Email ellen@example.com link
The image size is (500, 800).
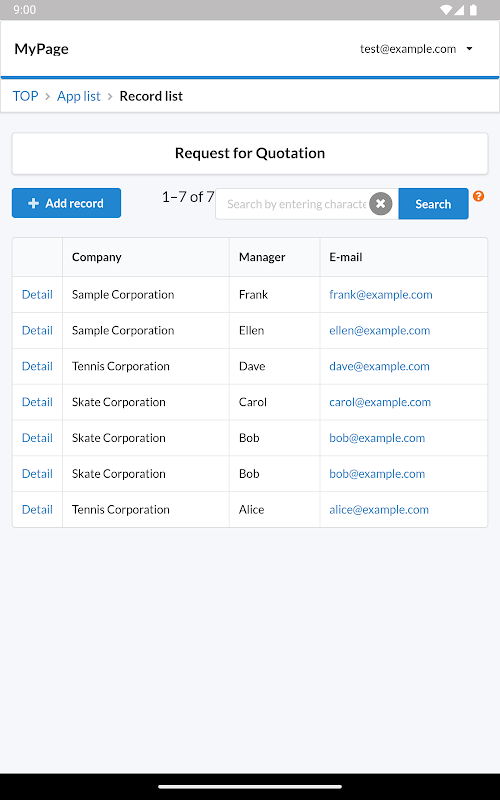pyautogui.click(x=380, y=330)
